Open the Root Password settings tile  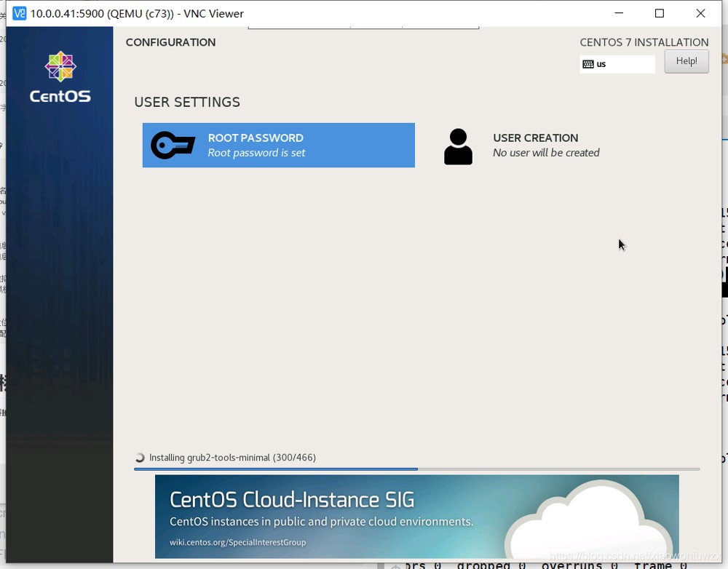pyautogui.click(x=279, y=146)
